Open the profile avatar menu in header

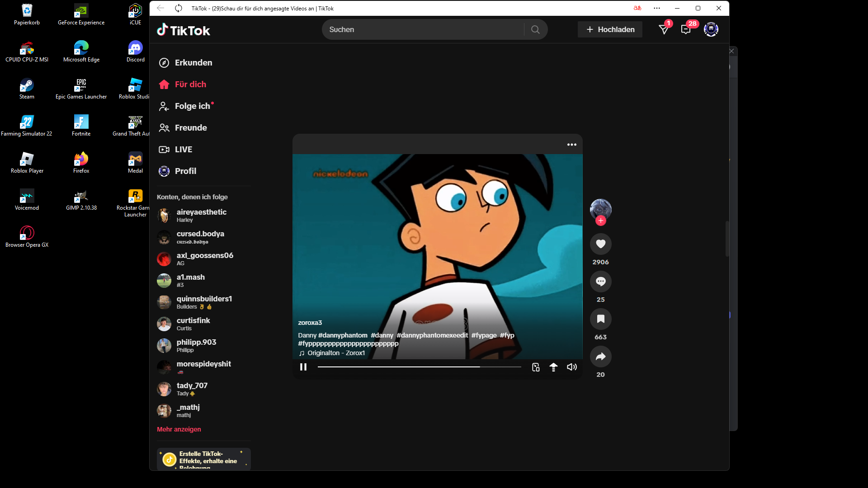(x=711, y=29)
